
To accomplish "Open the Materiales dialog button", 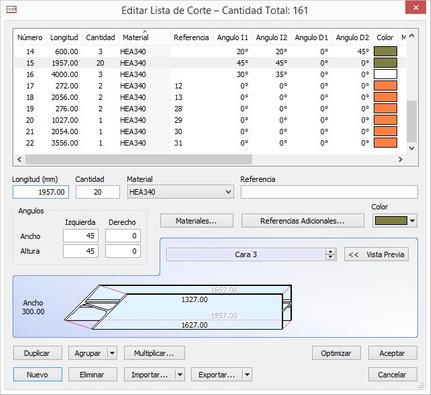I will 196,221.
